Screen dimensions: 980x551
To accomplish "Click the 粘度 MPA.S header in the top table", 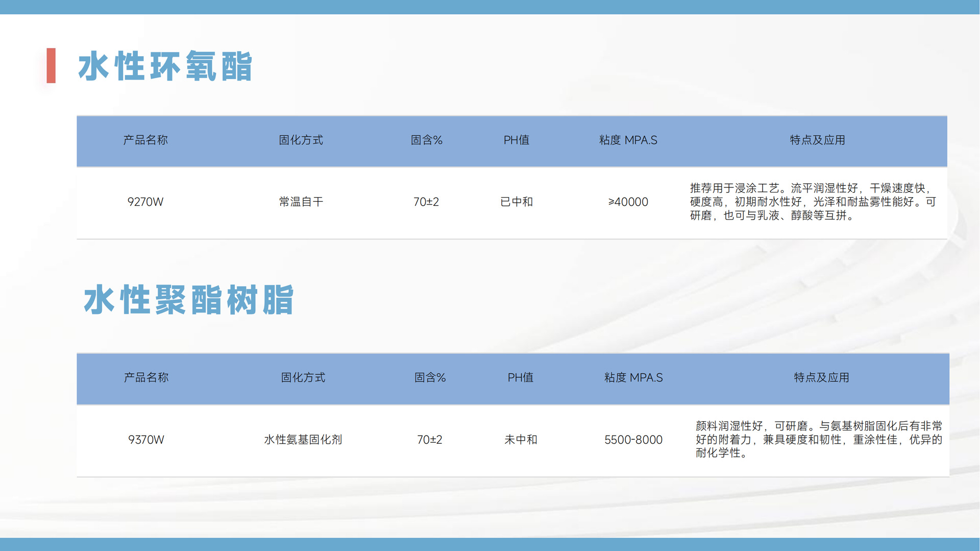I will tap(628, 140).
